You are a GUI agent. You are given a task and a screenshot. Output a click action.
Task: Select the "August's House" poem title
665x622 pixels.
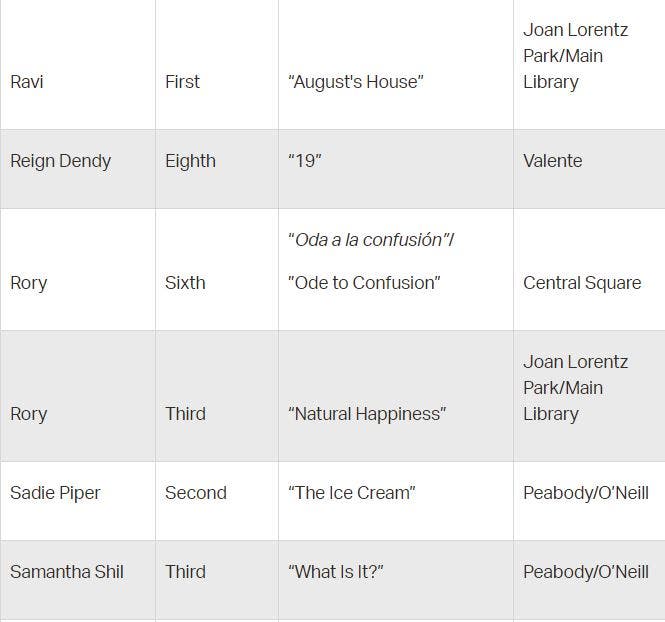point(356,82)
